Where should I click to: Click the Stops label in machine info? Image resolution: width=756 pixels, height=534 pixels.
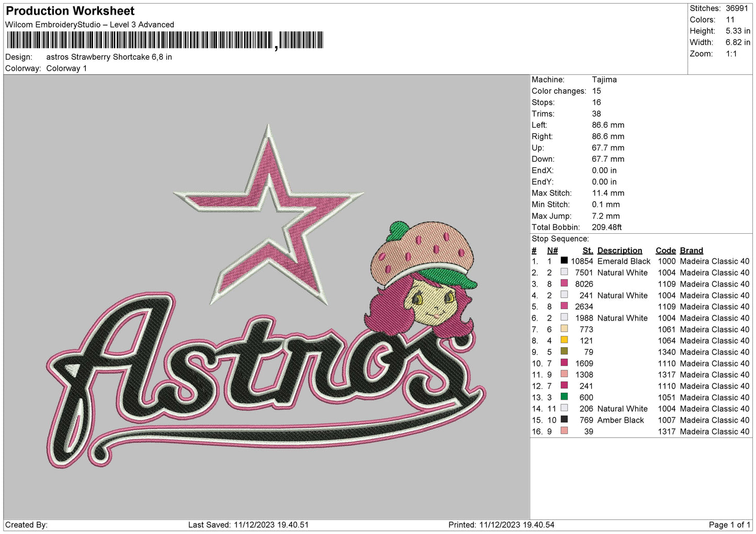543,103
